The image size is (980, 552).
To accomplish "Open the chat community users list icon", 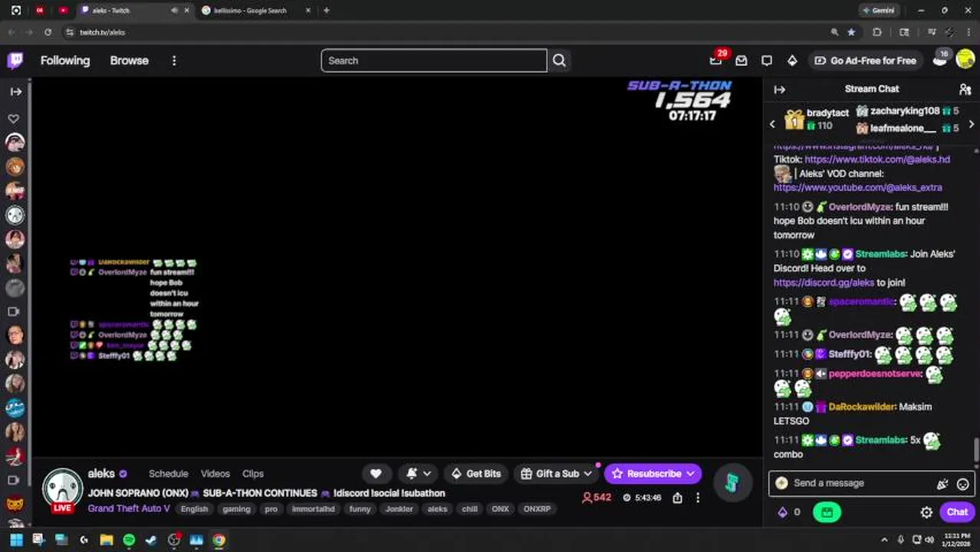I will click(x=965, y=90).
